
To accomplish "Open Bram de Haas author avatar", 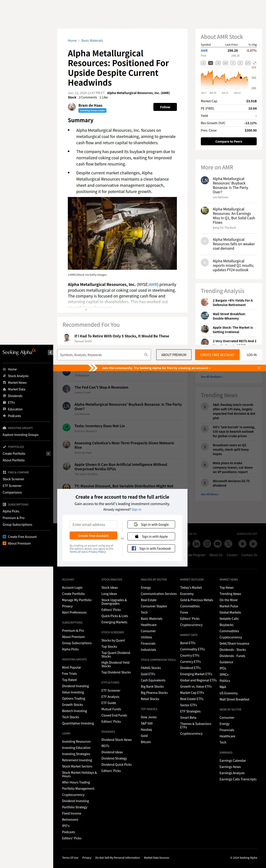I will point(72,107).
